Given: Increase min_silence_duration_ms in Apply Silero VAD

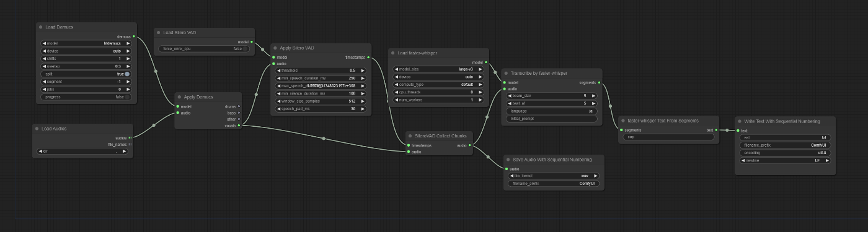Looking at the screenshot, I should [363, 93].
